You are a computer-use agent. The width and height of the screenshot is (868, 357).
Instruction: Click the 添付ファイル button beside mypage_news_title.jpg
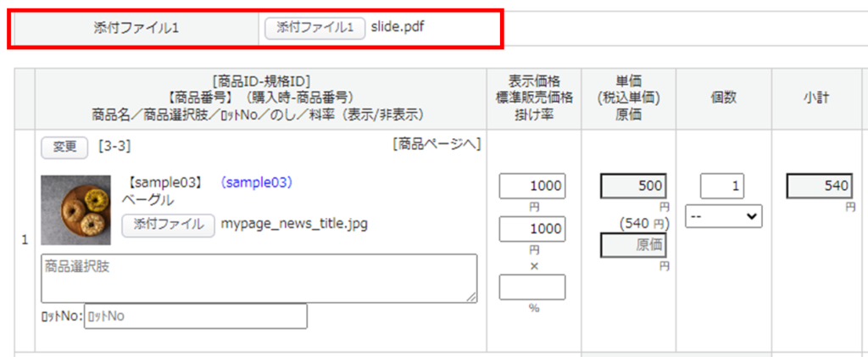(x=168, y=225)
